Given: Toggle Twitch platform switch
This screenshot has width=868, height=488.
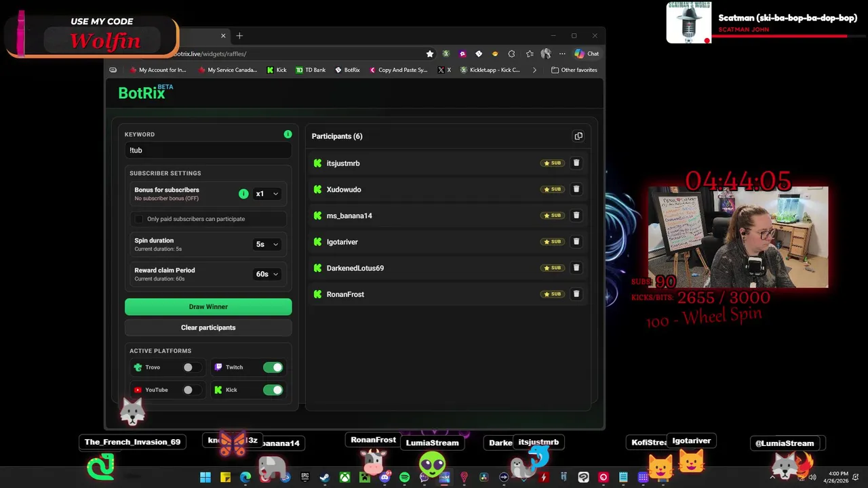Looking at the screenshot, I should (x=273, y=367).
